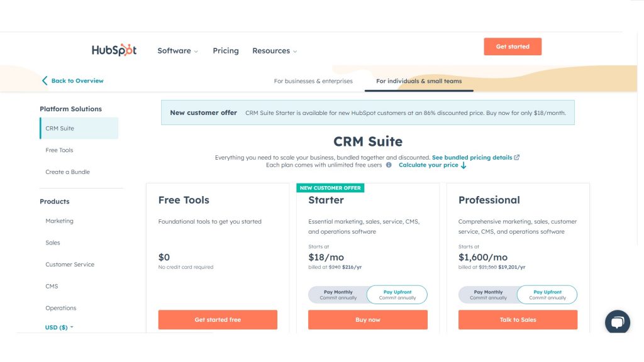Select Marketing under Products
The width and height of the screenshot is (644, 362).
(x=59, y=221)
